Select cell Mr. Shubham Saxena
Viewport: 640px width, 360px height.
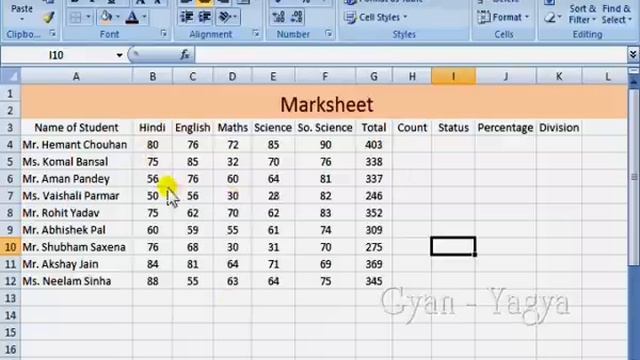pyautogui.click(x=76, y=247)
